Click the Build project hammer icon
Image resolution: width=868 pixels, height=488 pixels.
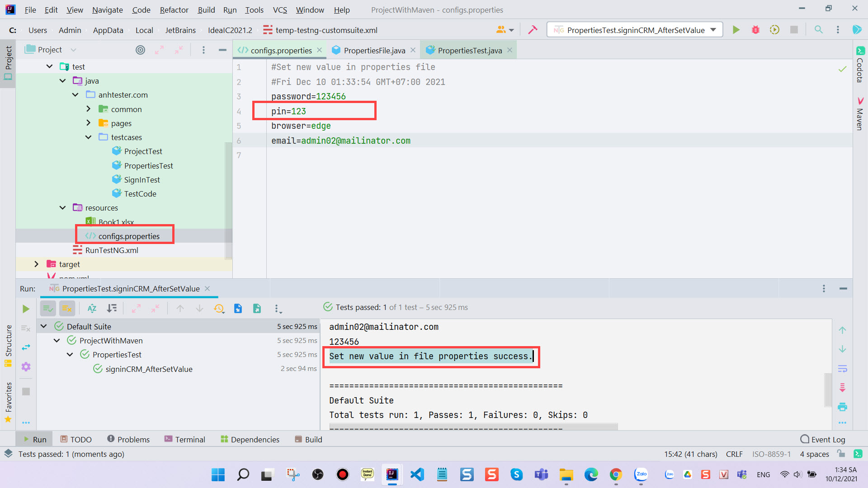pos(533,30)
